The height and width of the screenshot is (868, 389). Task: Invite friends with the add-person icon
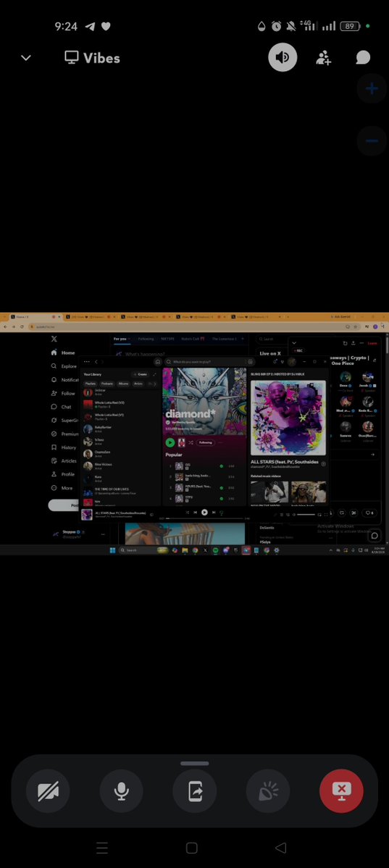pyautogui.click(x=324, y=58)
